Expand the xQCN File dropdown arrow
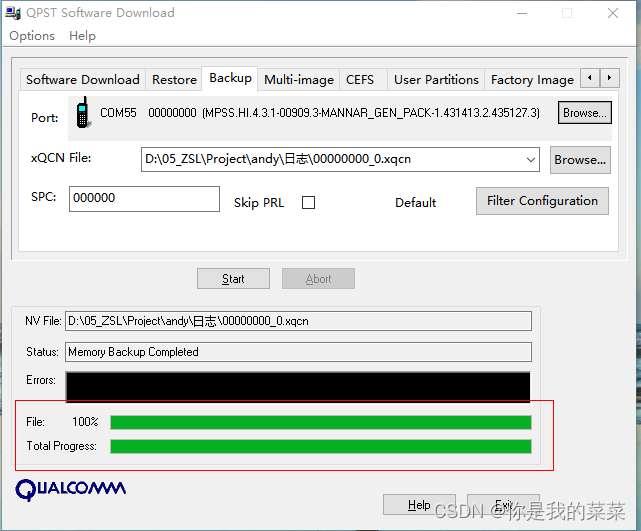Image resolution: width=641 pixels, height=531 pixels. pos(531,159)
